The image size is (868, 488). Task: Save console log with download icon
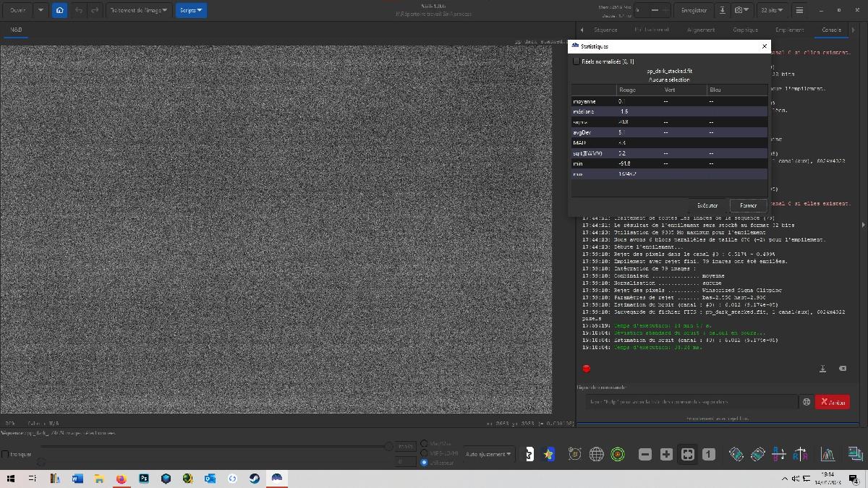[x=823, y=369]
